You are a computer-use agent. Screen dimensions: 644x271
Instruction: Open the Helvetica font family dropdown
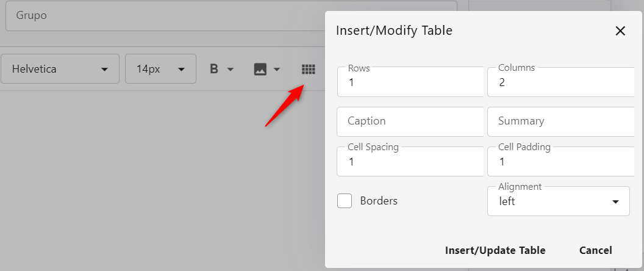tap(60, 69)
